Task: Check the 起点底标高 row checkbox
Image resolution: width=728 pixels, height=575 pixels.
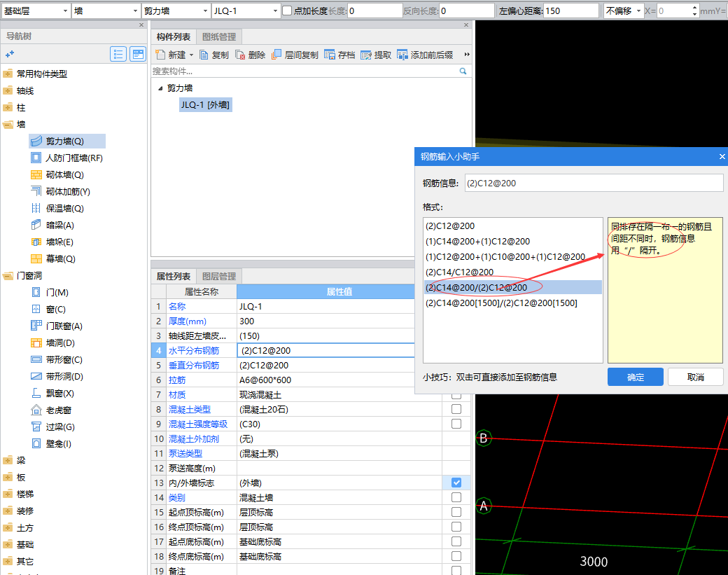Action: (x=456, y=541)
